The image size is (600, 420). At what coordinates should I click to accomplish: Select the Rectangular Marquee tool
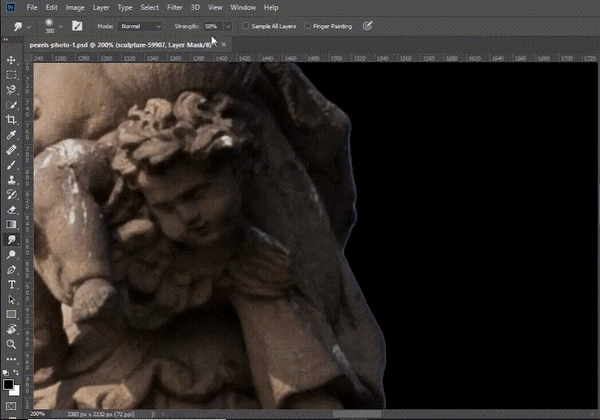tap(11, 75)
